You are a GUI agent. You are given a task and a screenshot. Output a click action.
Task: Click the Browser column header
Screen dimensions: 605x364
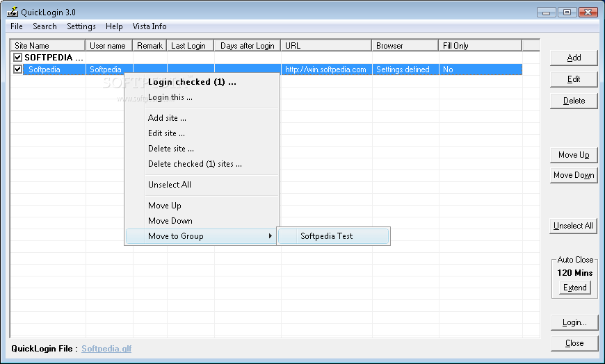tap(405, 46)
